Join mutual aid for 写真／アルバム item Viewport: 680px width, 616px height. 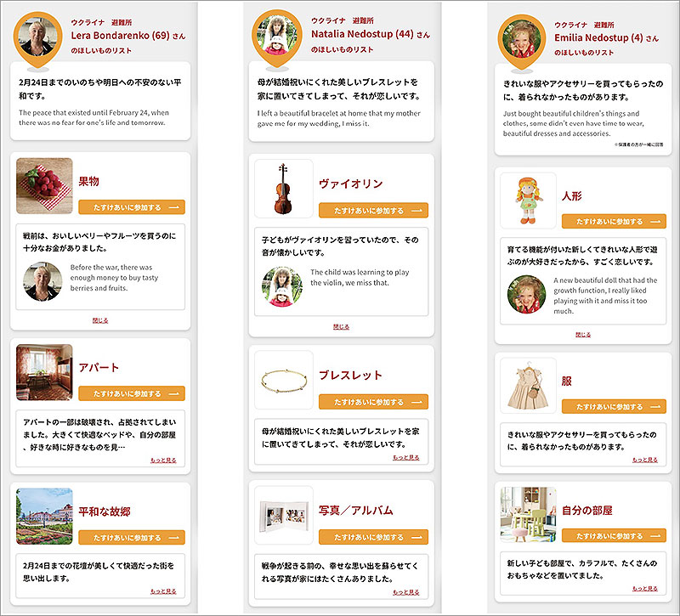point(373,537)
